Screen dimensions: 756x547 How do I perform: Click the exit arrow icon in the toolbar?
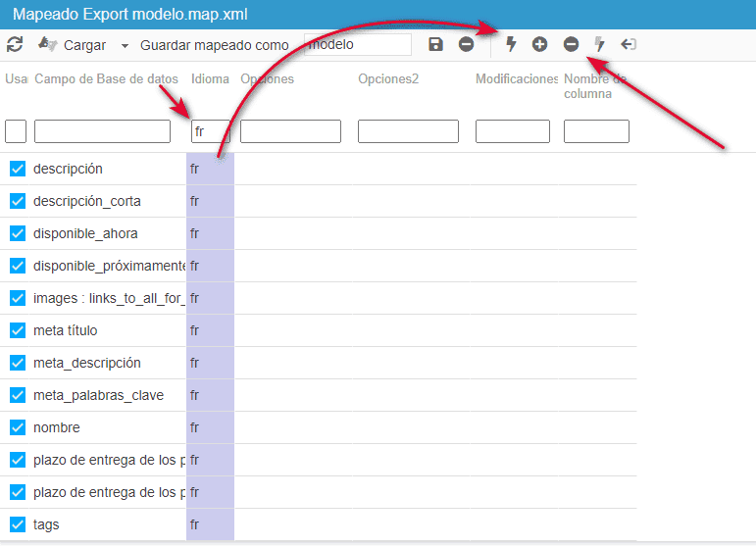(x=629, y=44)
